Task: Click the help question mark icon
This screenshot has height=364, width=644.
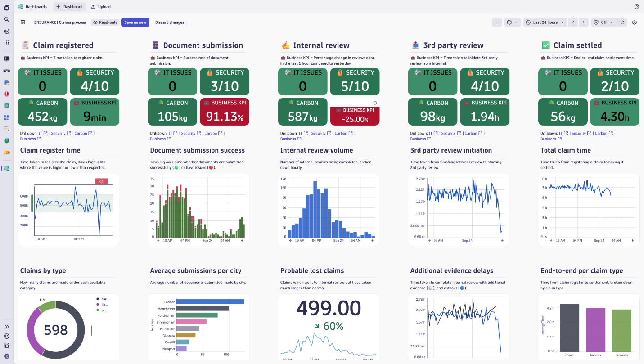Action: click(x=636, y=7)
